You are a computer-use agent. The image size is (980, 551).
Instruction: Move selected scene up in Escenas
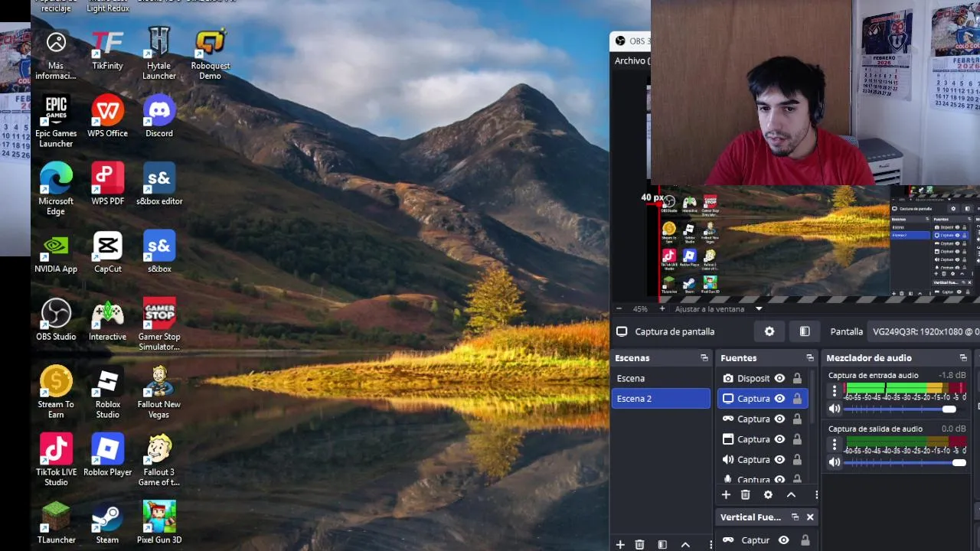click(685, 545)
